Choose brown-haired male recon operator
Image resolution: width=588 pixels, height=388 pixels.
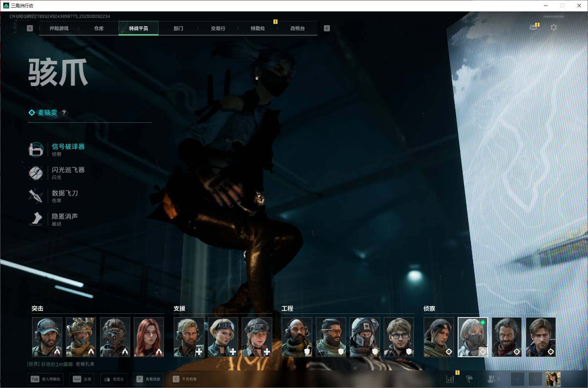click(x=541, y=337)
